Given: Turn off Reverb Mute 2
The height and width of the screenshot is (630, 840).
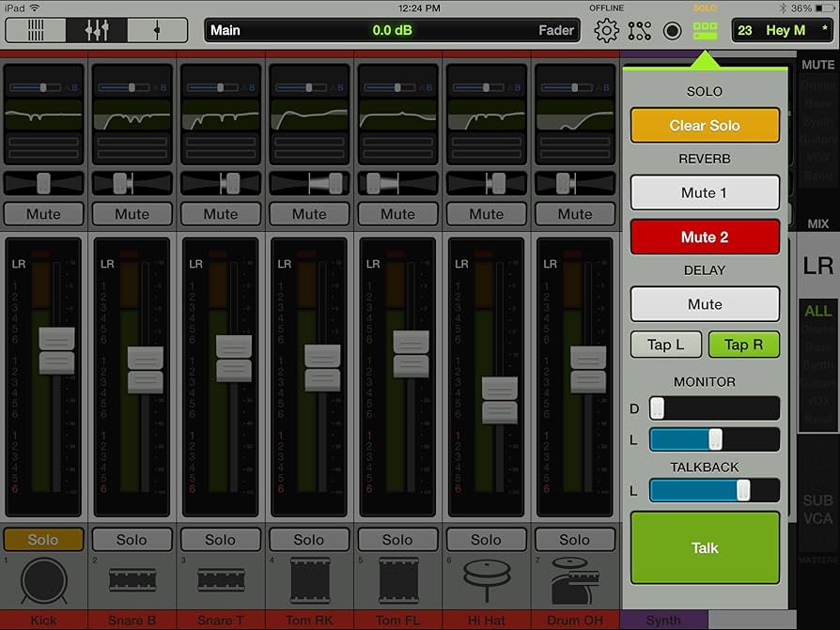Looking at the screenshot, I should (x=705, y=238).
